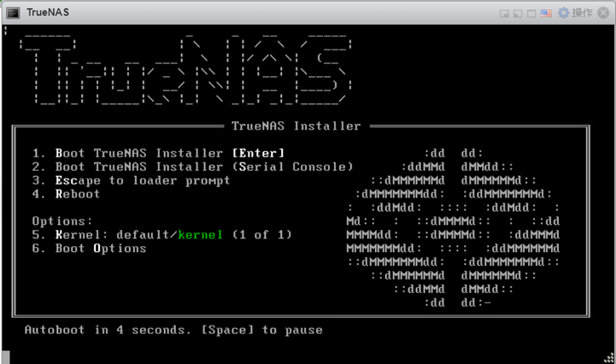This screenshot has width=616, height=364.
Task: Select menu entry 1 Boot TrueNAS Installer [Enter]
Action: [158, 153]
